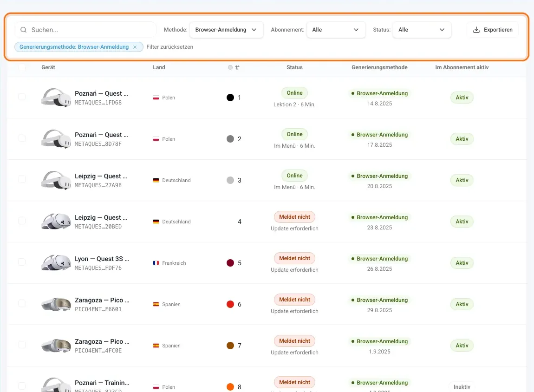The height and width of the screenshot is (392, 534).
Task: Click the Lyon Quest 3S headset image
Action: pyautogui.click(x=56, y=263)
